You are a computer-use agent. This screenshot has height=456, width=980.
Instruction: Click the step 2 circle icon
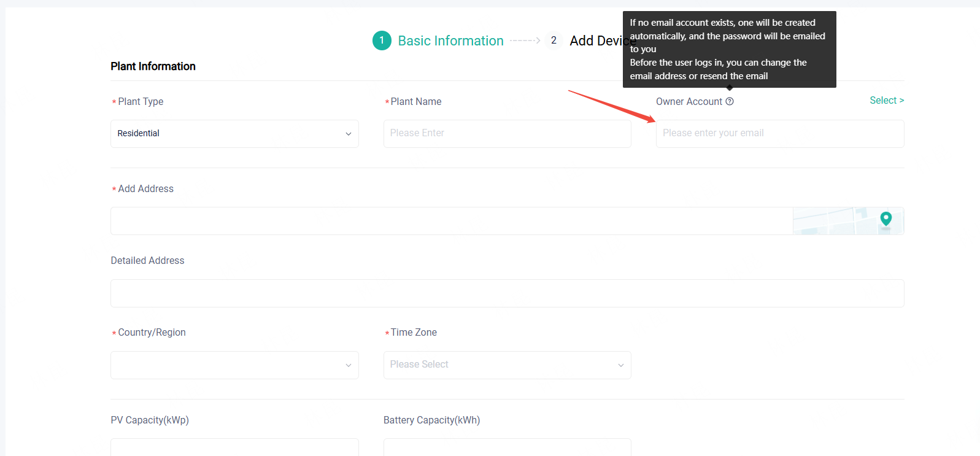click(554, 41)
